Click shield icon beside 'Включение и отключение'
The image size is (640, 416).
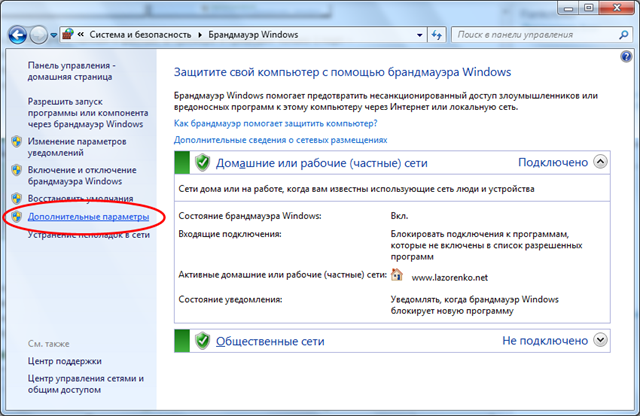click(x=17, y=170)
